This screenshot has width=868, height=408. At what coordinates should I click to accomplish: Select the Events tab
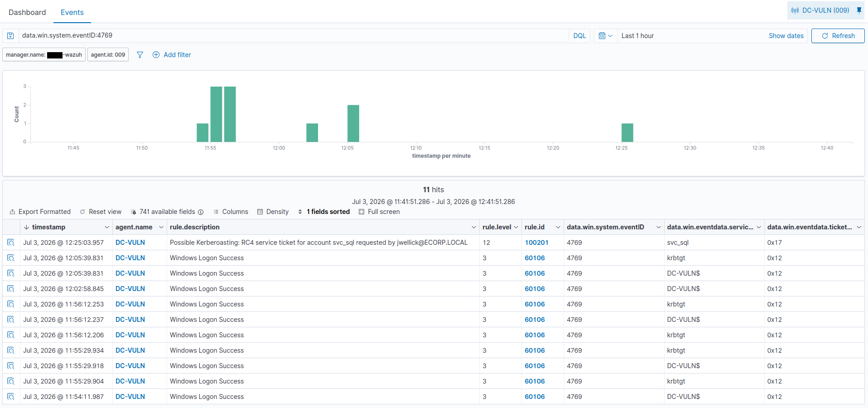point(72,12)
